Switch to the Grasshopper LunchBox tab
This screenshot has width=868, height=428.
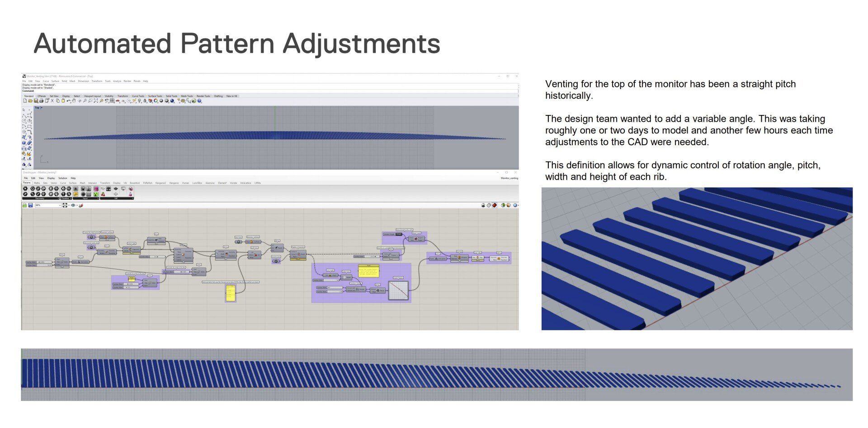tap(197, 183)
